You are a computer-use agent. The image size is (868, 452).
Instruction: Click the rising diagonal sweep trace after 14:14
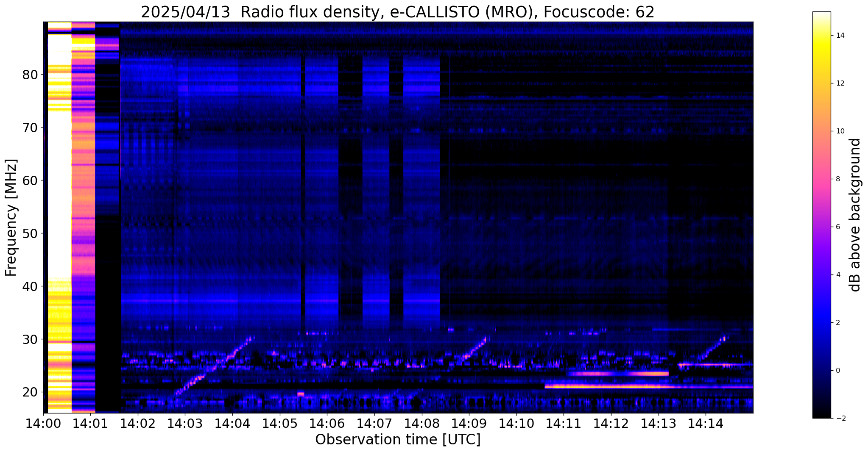(713, 348)
